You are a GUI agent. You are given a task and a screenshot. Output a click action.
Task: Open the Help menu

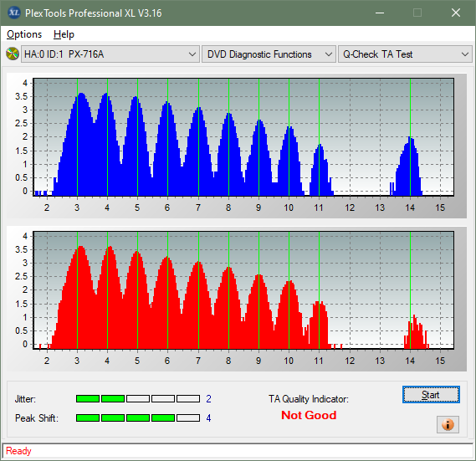click(x=64, y=34)
